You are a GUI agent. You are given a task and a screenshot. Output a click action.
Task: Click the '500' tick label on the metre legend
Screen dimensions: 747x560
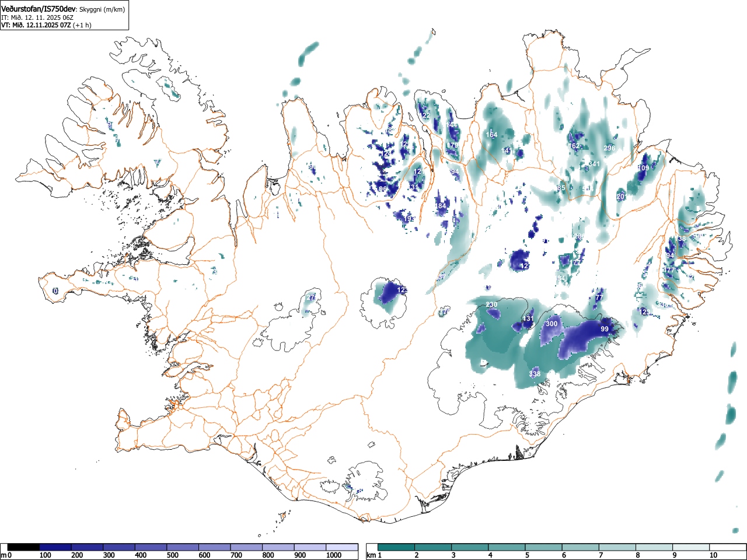172,555
